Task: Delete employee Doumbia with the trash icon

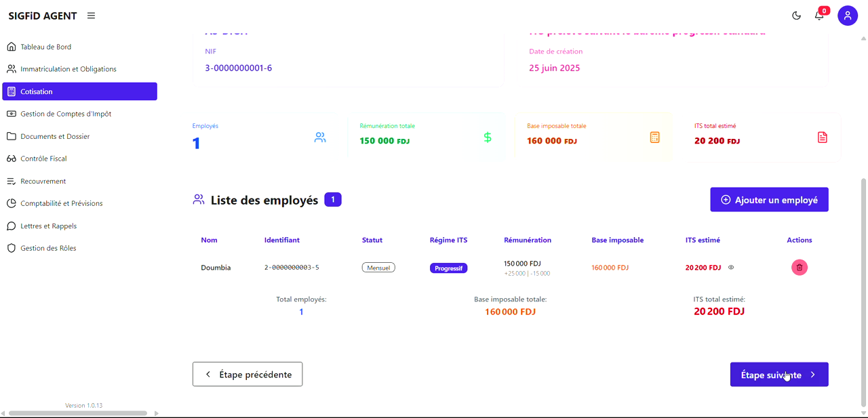Action: pos(800,267)
